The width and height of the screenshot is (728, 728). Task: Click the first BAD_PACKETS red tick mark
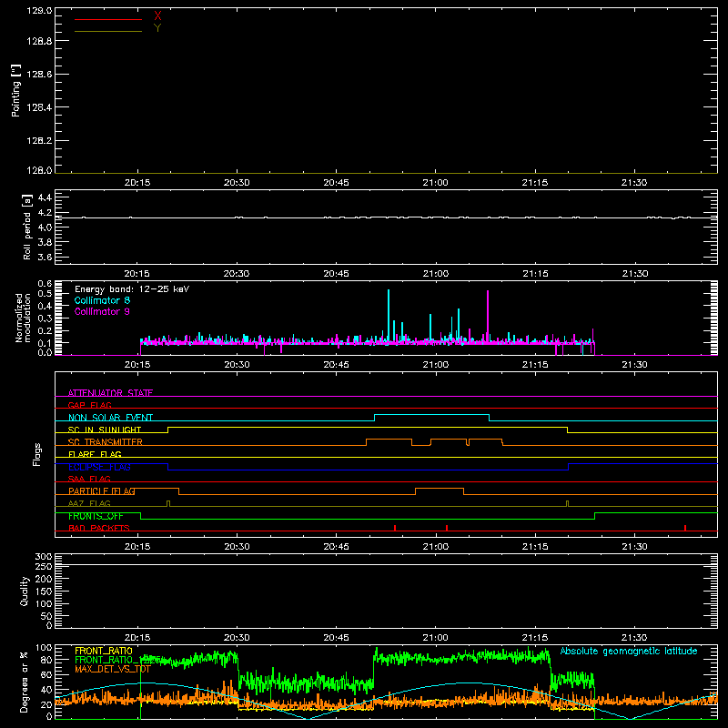click(x=395, y=528)
